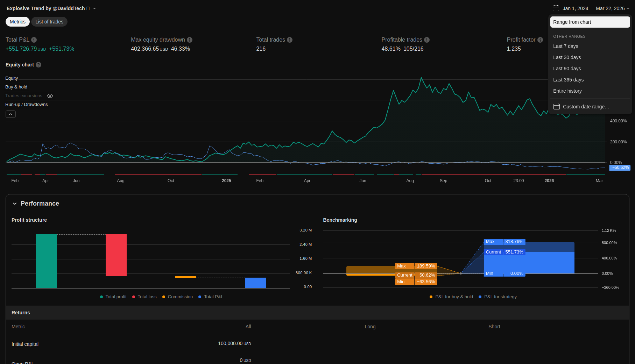Choose Range from chart option
Screen dimensions: 635x364
click(590, 22)
